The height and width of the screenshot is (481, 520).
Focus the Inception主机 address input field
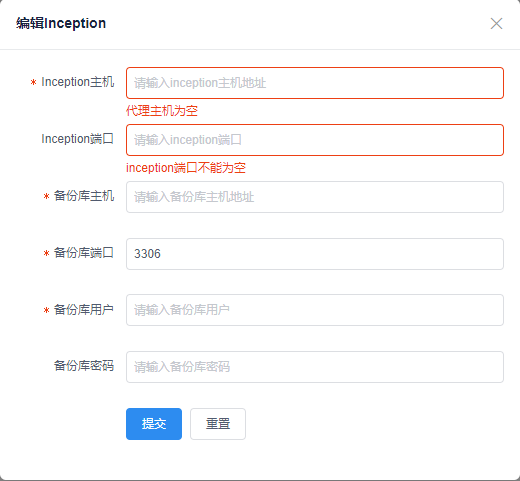(315, 83)
